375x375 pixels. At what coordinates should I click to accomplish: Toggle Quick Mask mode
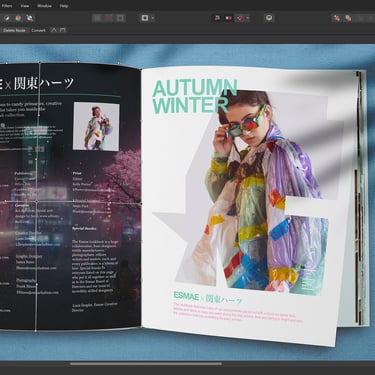(x=145, y=18)
